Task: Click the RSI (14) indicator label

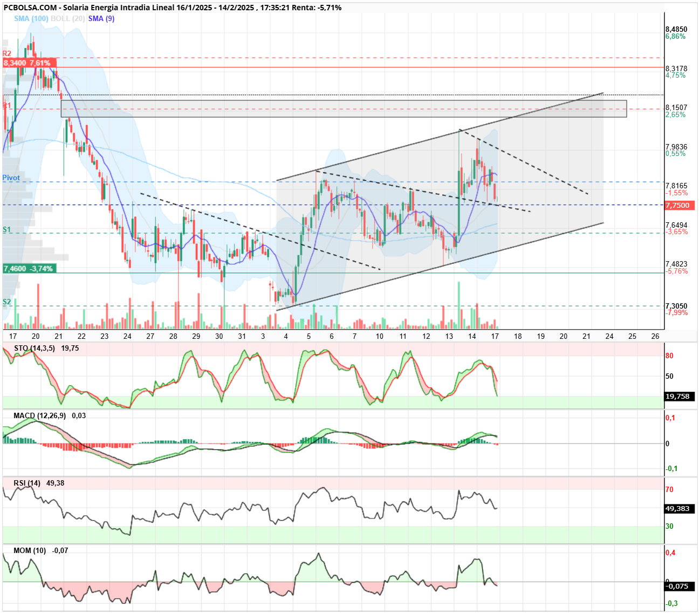Action: coord(27,483)
